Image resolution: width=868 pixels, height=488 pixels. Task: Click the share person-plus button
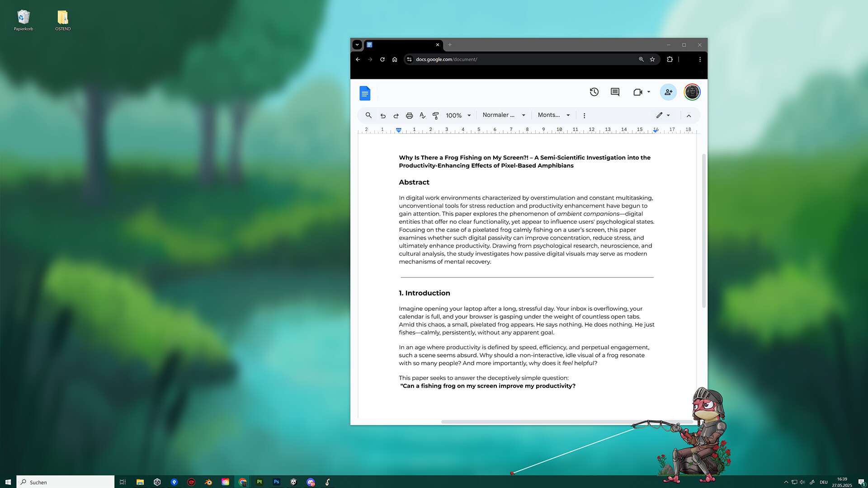click(x=668, y=92)
